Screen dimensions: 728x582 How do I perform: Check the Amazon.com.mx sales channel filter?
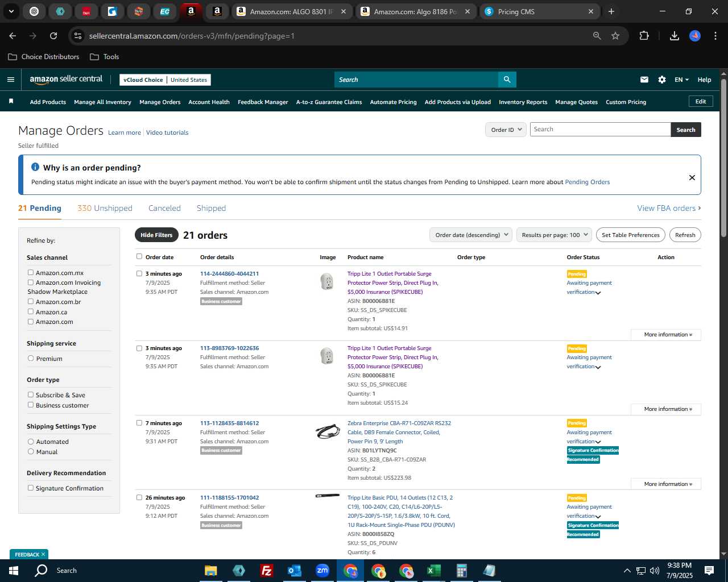[31, 272]
